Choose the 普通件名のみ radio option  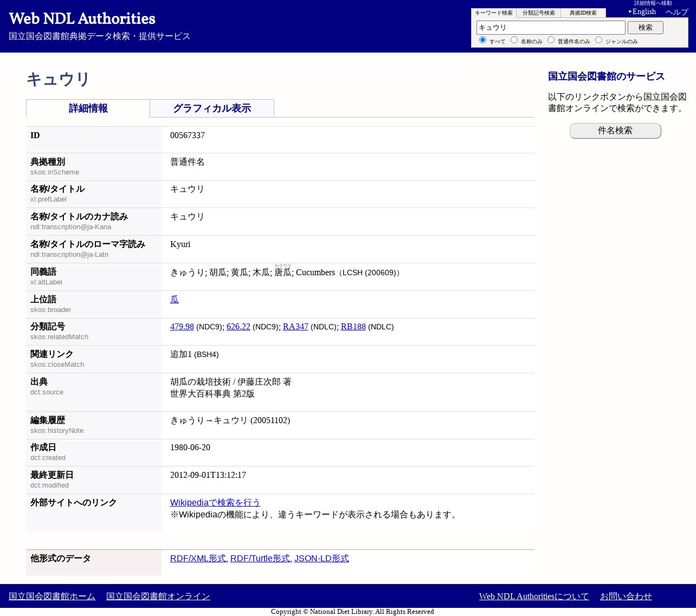tap(551, 40)
